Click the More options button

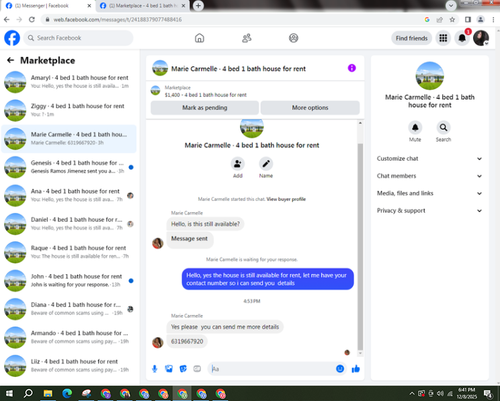310,108
